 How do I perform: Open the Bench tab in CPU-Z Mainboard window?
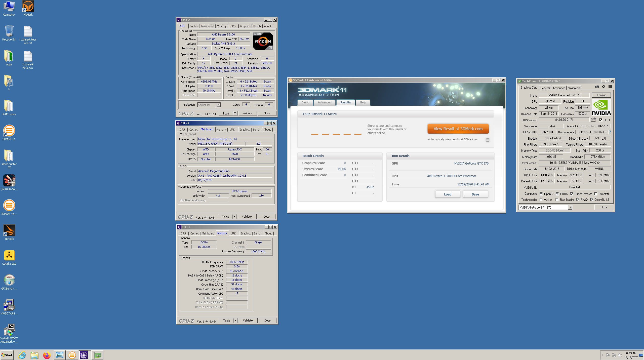pyautogui.click(x=256, y=130)
